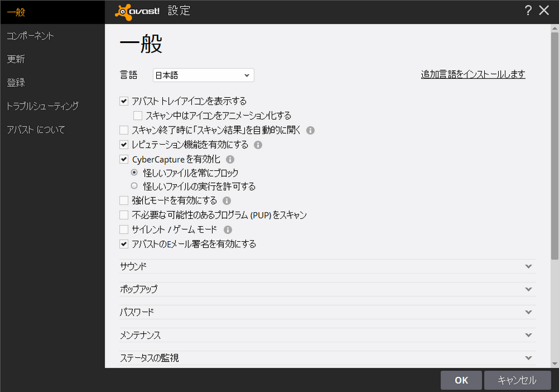Image resolution: width=559 pixels, height=392 pixels.
Task: Close the settings window with X
Action: 544,10
